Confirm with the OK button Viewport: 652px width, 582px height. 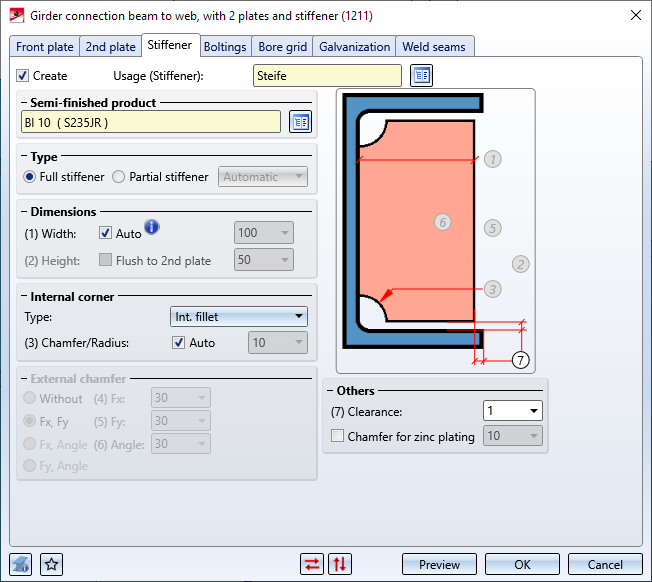tap(522, 565)
